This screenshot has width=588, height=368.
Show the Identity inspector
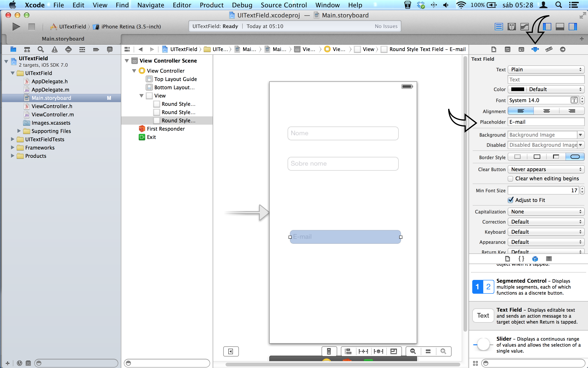click(x=521, y=49)
